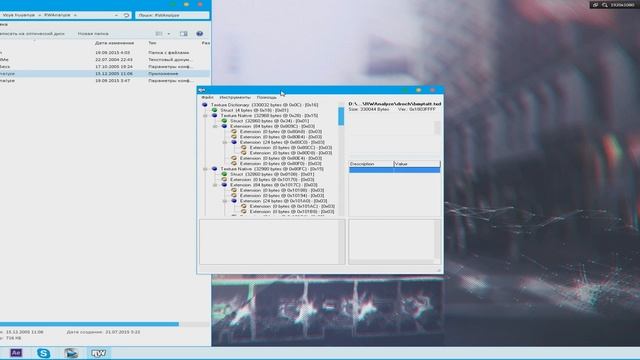The width and height of the screenshot is (640, 360).
Task: Select the Texture Native node at 0x28
Action: [x=269, y=116]
